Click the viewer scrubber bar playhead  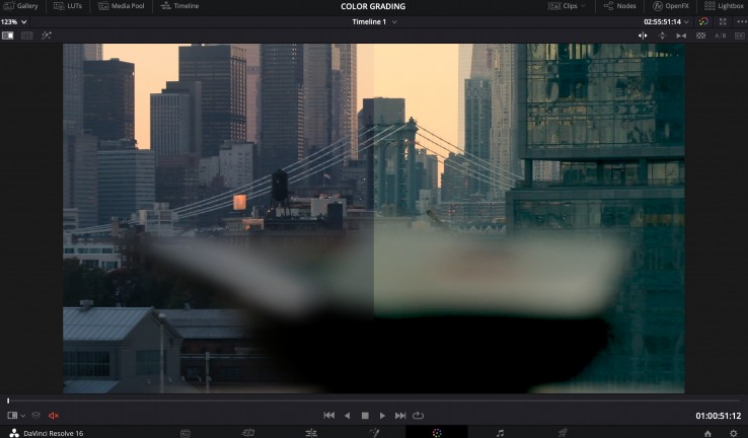coord(8,401)
